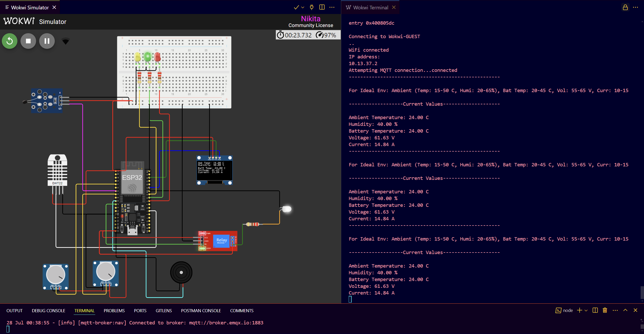
Task: Restart the Wokwi simulation
Action: pos(10,41)
